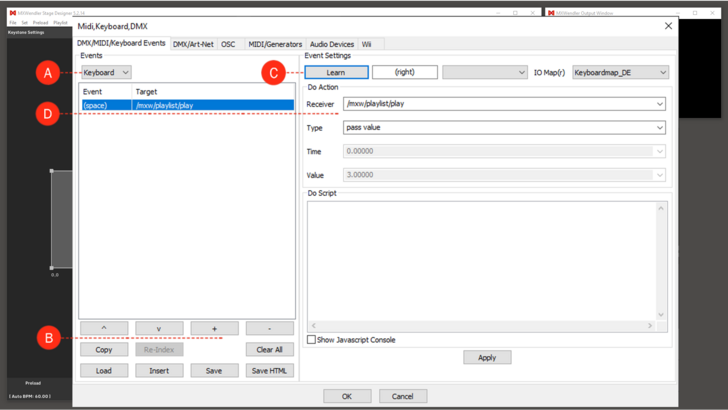Image resolution: width=728 pixels, height=410 pixels.
Task: Enable Show Javascript Console checkbox
Action: [311, 340]
